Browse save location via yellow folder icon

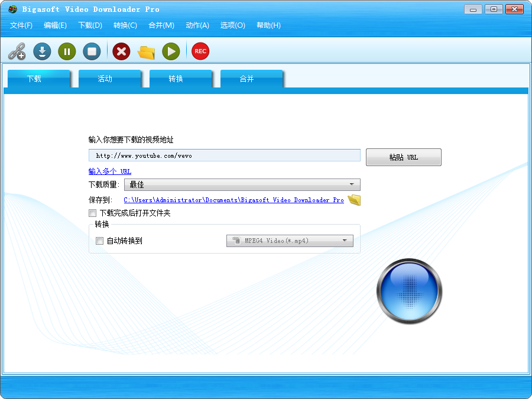coord(354,200)
